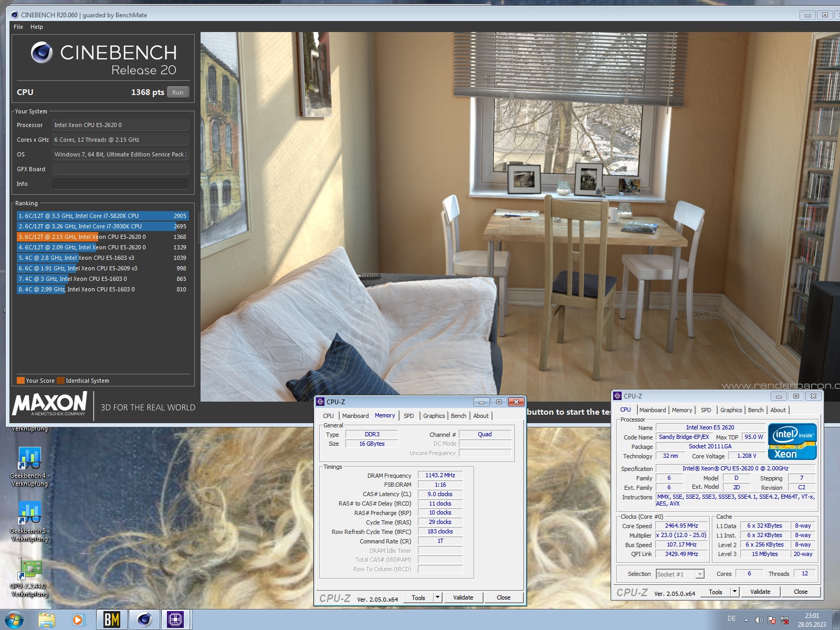Select ranking entry 4C @ 3 GHz Xeon E5-1603 0
Image resolution: width=840 pixels, height=630 pixels.
(102, 279)
